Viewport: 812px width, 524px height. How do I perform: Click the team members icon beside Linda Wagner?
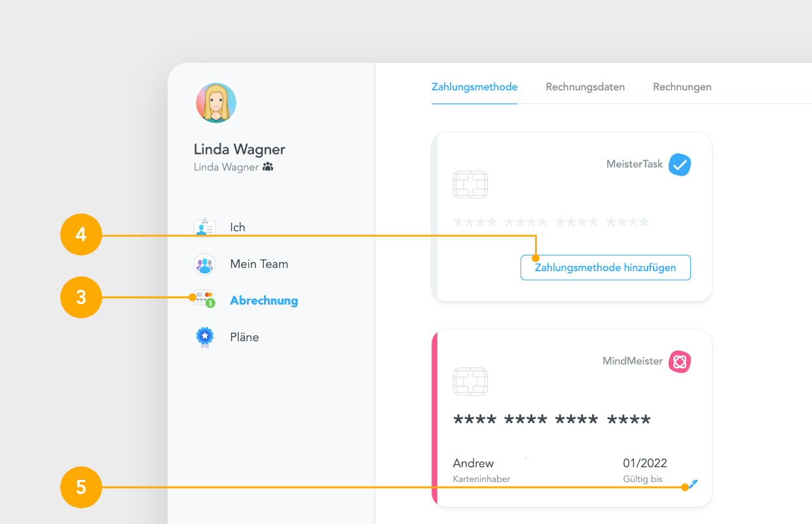[267, 167]
